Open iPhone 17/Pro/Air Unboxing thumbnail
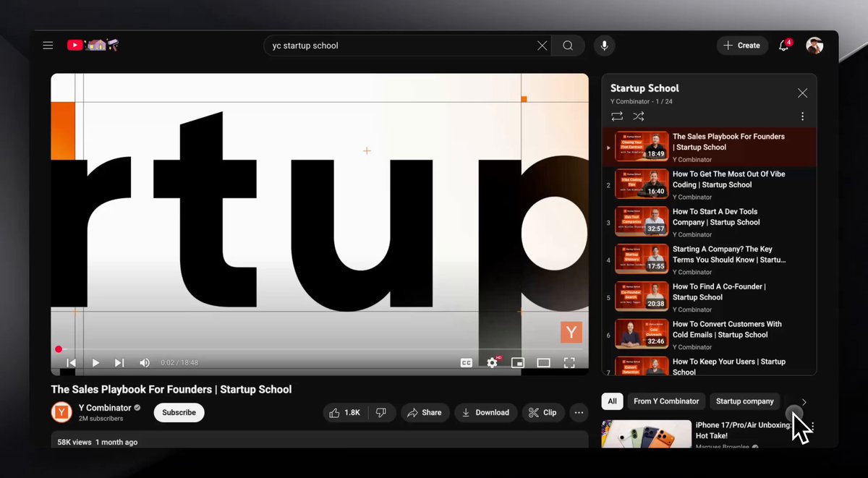 [x=647, y=434]
